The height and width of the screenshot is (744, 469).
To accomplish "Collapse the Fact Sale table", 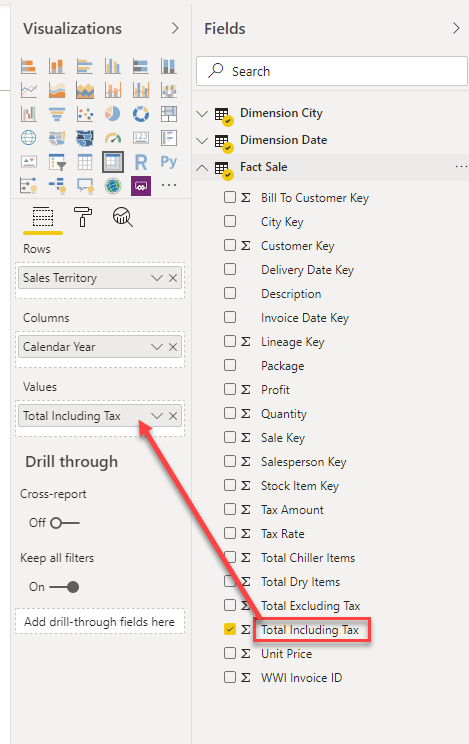I will pyautogui.click(x=202, y=167).
